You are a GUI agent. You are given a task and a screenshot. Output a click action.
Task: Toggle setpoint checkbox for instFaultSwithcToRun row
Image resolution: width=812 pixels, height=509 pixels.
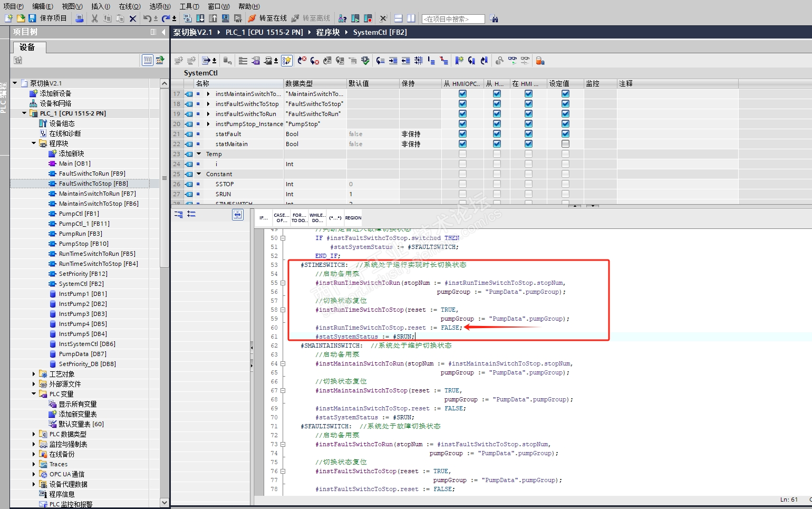[x=565, y=114]
